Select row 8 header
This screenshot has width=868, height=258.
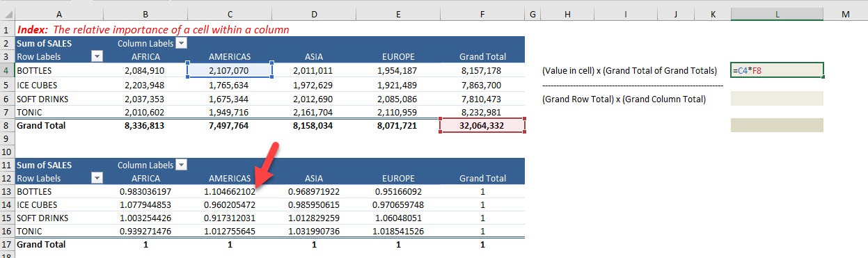tap(7, 125)
